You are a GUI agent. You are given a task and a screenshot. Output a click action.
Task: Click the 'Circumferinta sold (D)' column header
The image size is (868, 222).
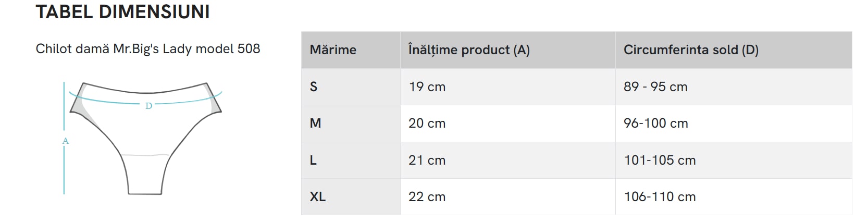691,50
